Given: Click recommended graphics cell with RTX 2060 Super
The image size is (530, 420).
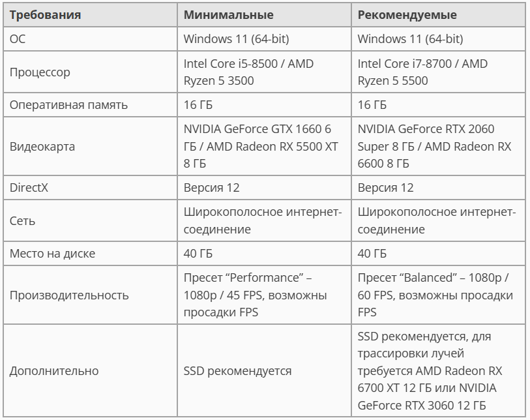Looking at the screenshot, I should click(x=434, y=147).
